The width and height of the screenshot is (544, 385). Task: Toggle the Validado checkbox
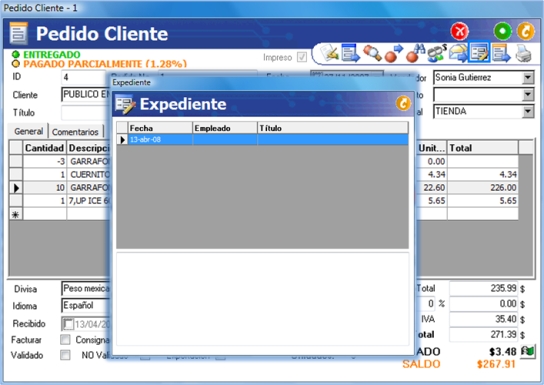[65, 355]
